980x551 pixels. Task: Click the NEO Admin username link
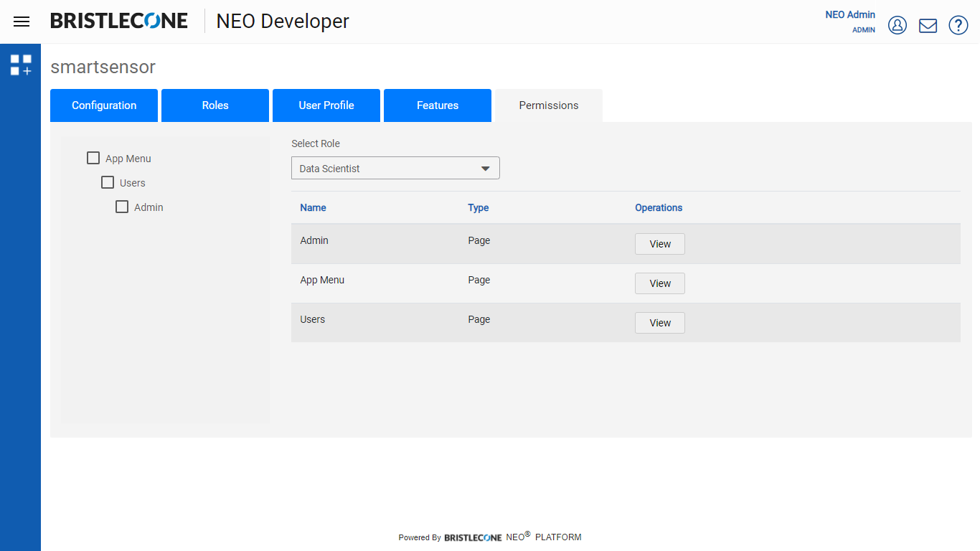point(850,14)
